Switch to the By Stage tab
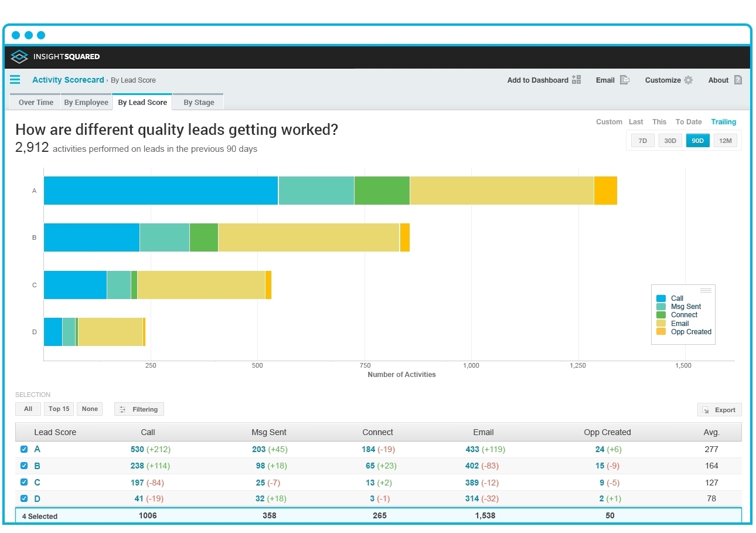 (x=199, y=102)
